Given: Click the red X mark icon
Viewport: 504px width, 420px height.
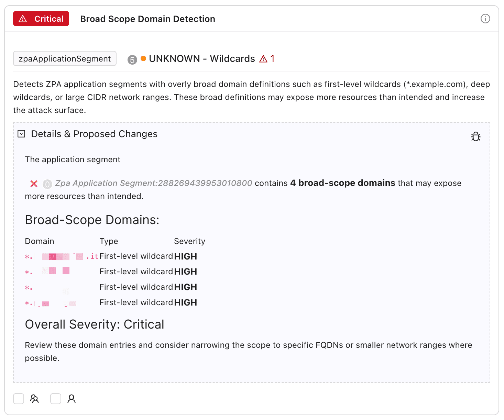Looking at the screenshot, I should (x=34, y=184).
